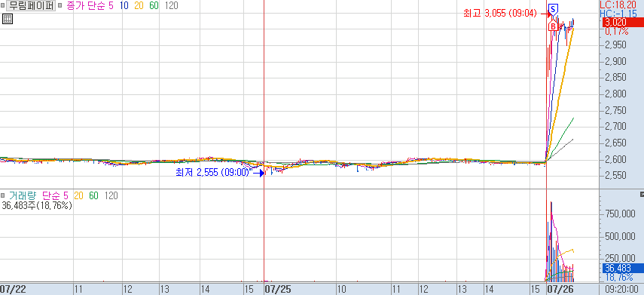The image size is (644, 295).
Task: Click the 2,850 price axis label
Action: coord(615,78)
